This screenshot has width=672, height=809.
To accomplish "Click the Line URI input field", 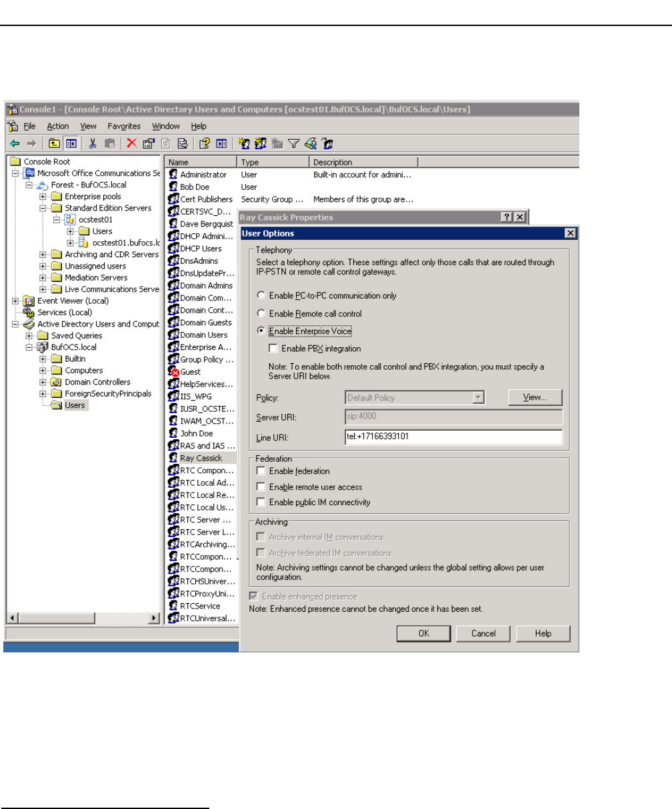I will point(454,437).
